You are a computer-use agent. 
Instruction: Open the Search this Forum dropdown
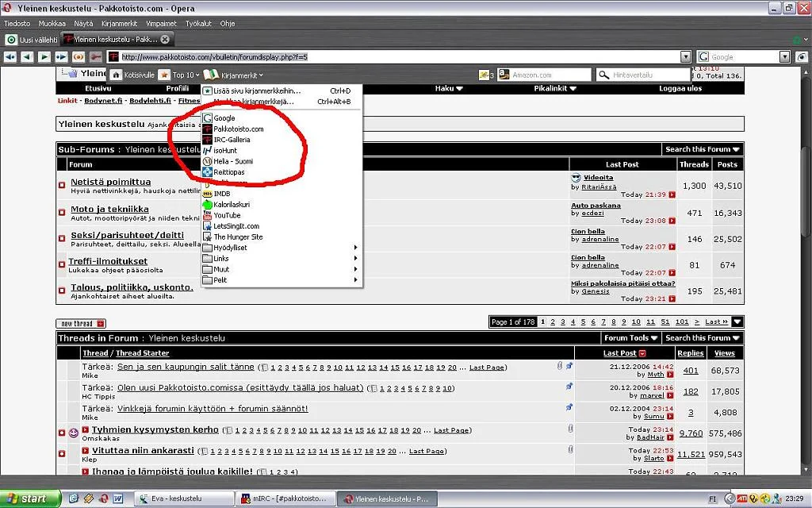702,149
